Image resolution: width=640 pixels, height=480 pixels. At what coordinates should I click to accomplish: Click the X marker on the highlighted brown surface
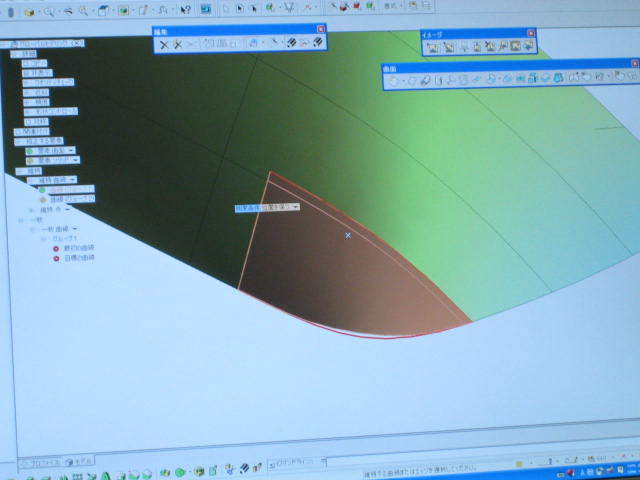[348, 236]
